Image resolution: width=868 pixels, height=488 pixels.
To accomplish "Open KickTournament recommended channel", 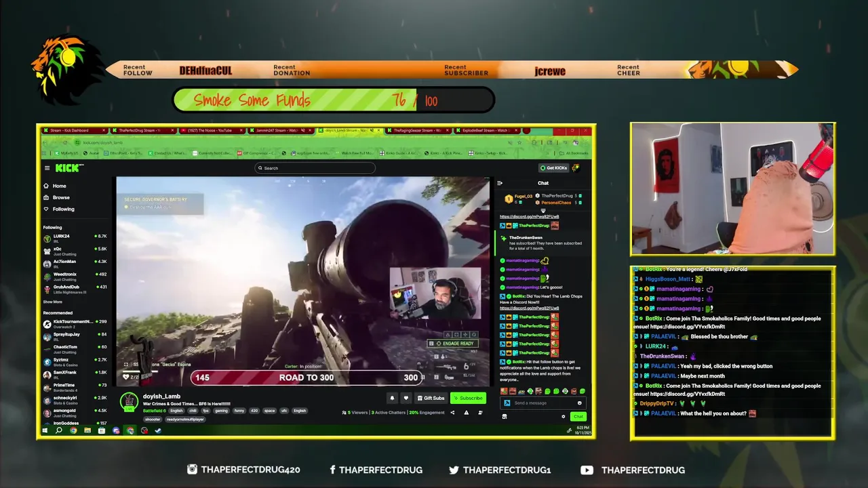I will pyautogui.click(x=75, y=323).
